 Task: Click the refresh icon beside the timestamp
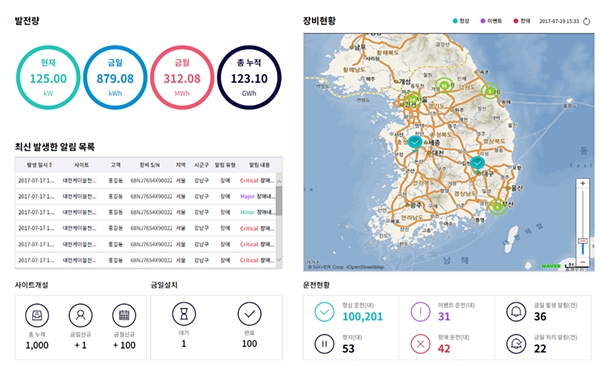point(587,21)
